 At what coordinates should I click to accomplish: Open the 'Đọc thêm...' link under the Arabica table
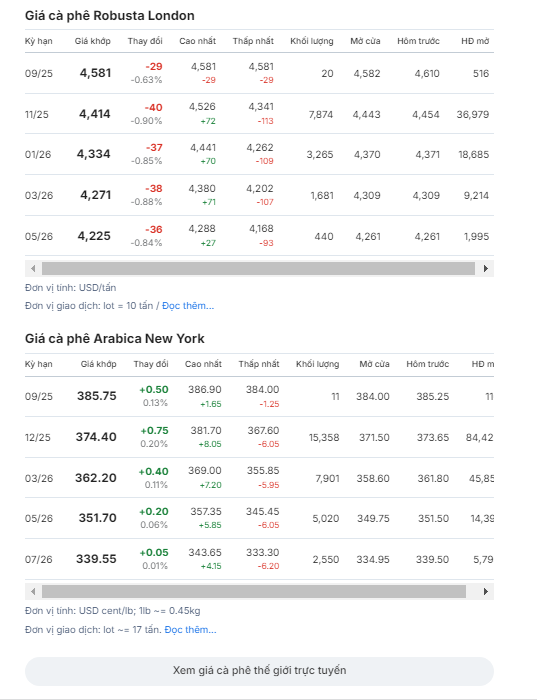190,629
